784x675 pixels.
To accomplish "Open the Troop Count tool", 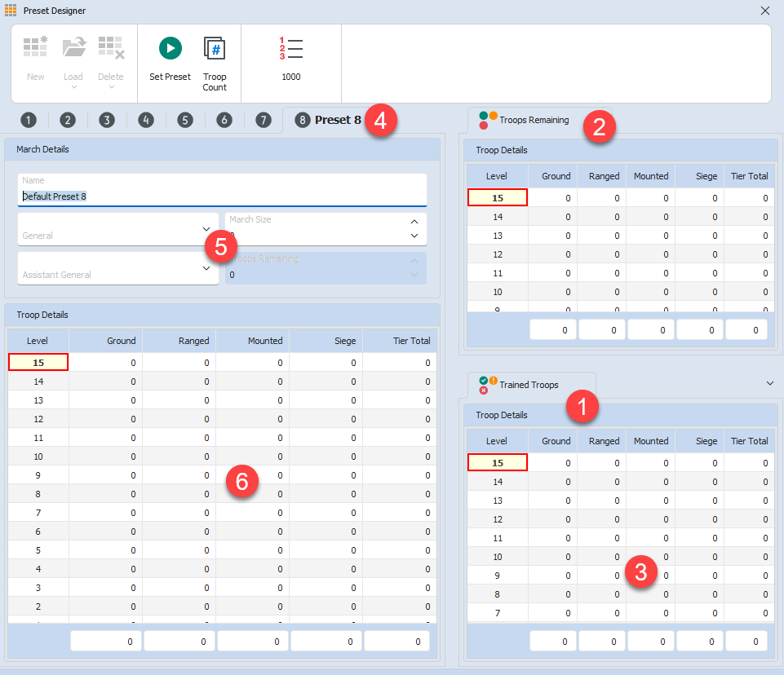I will coord(215,48).
